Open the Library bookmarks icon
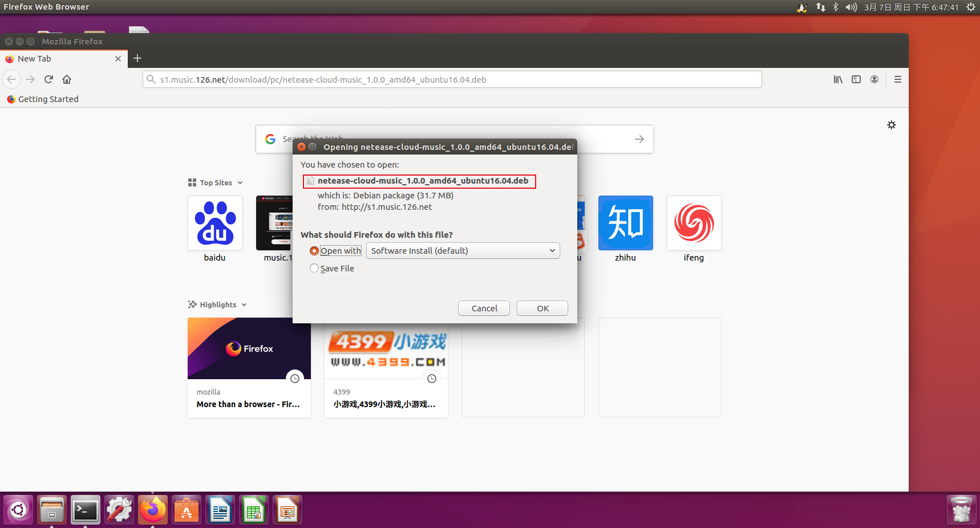 (837, 79)
